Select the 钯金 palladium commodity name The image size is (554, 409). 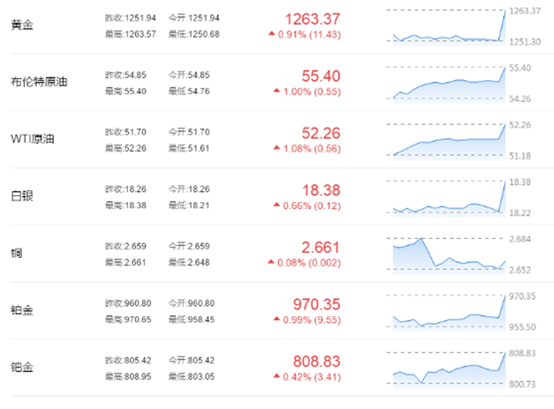(x=22, y=367)
